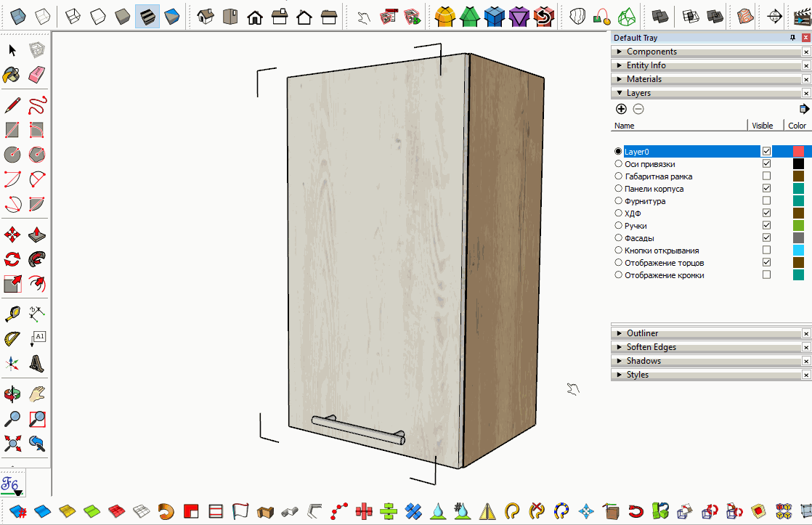
Task: Click the Layer0 red color swatch
Action: (798, 152)
